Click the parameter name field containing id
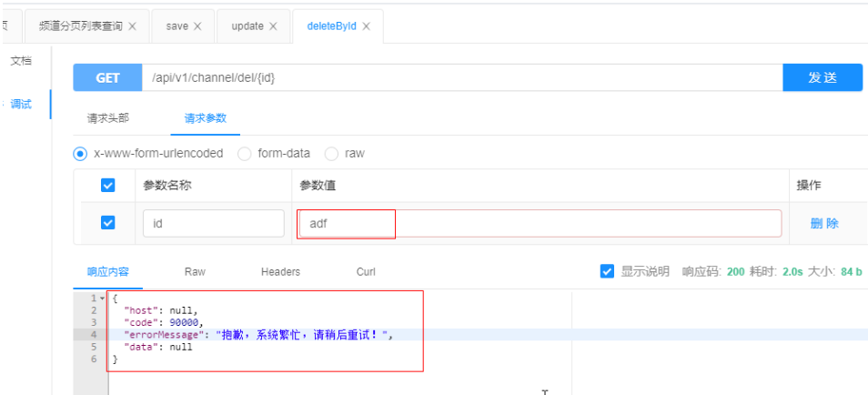The height and width of the screenshot is (395, 868). 214,223
